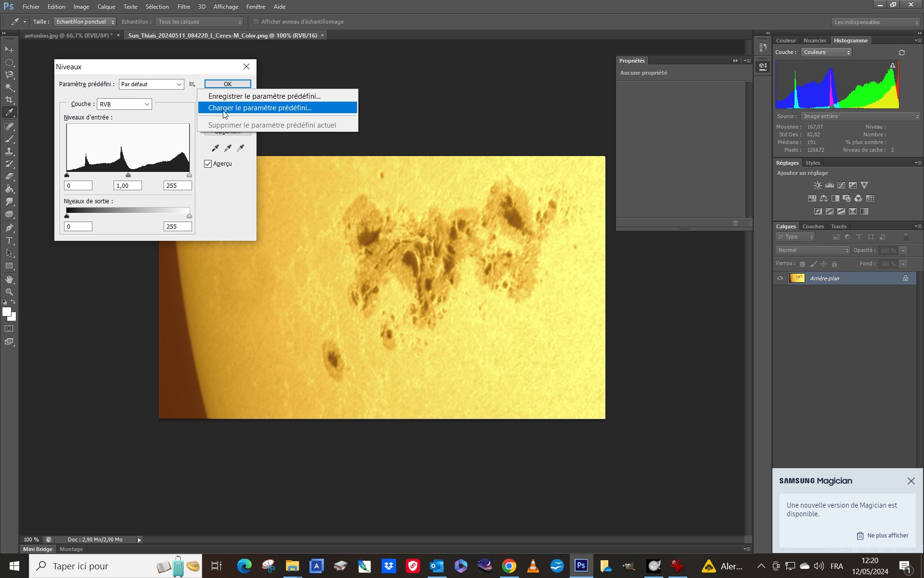Screen dimensions: 924x578
Task: Uncheck the Aperçu checkbox
Action: point(208,164)
